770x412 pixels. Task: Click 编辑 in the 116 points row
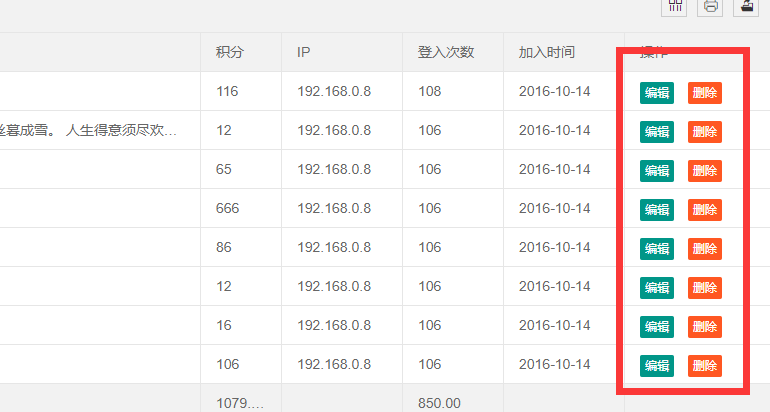[657, 93]
